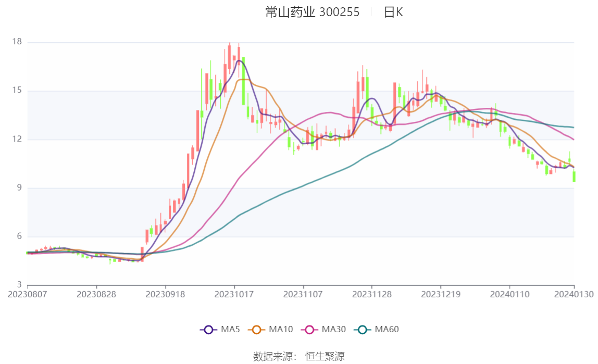Click the 20231128 date axis label

coord(372,294)
